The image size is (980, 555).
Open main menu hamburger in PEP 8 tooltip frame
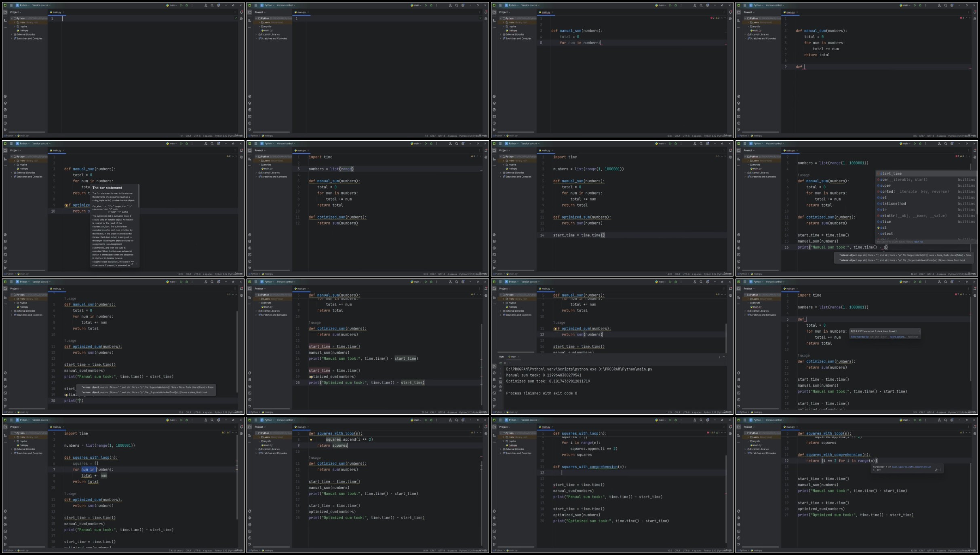point(744,282)
